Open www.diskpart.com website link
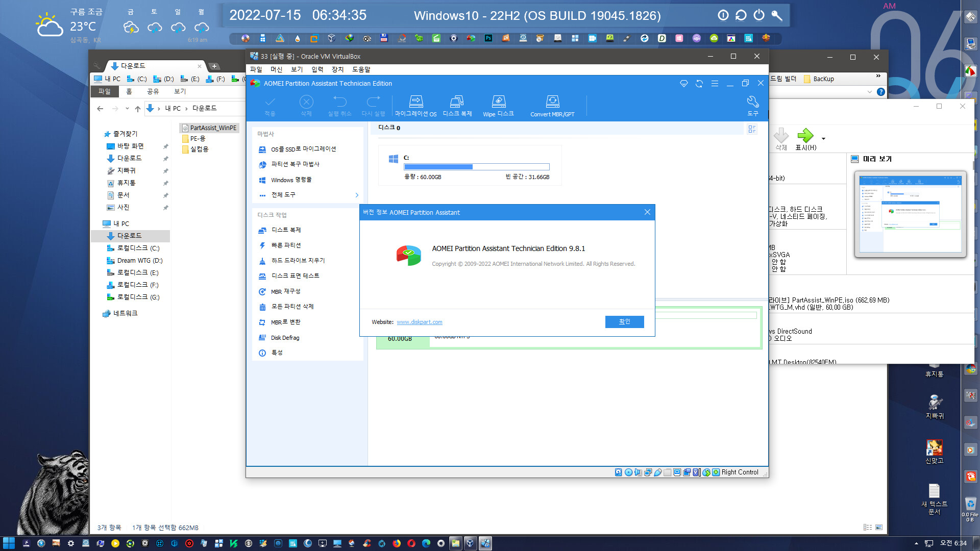The width and height of the screenshot is (980, 551). [420, 322]
